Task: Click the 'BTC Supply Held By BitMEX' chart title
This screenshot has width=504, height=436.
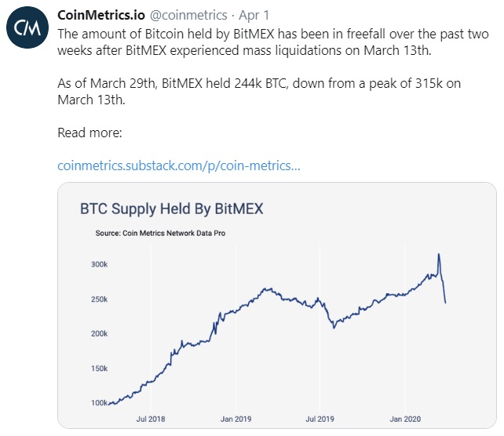Action: [171, 209]
